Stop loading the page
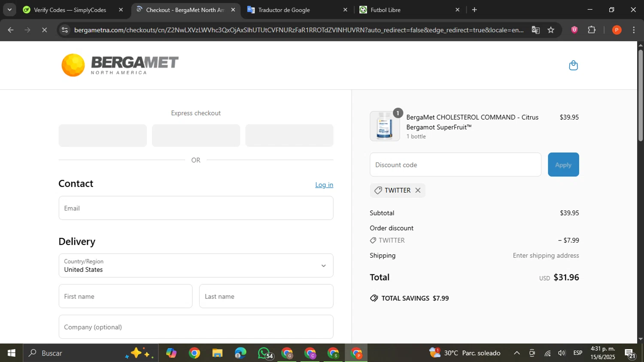 point(44,30)
